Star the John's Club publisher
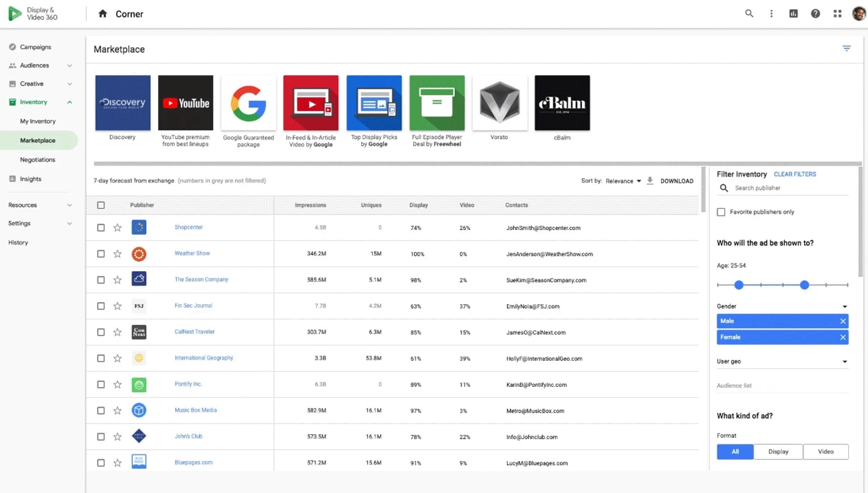868x493 pixels. click(x=117, y=436)
